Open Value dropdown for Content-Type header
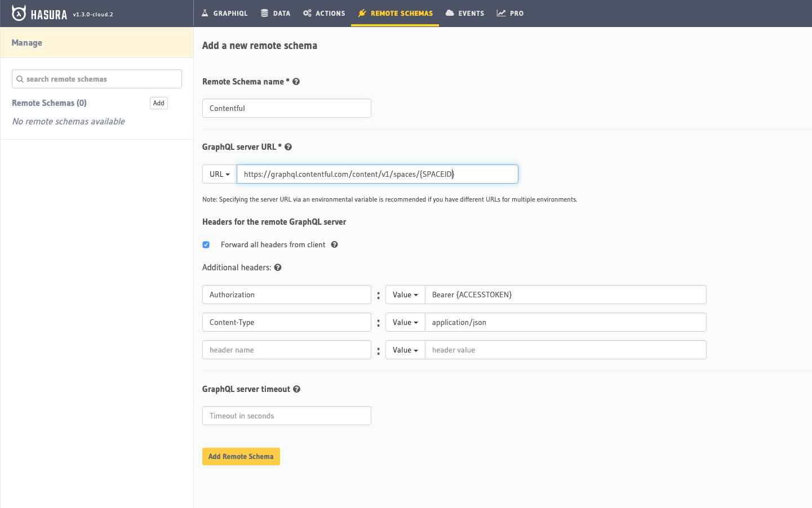The image size is (812, 508). point(405,322)
